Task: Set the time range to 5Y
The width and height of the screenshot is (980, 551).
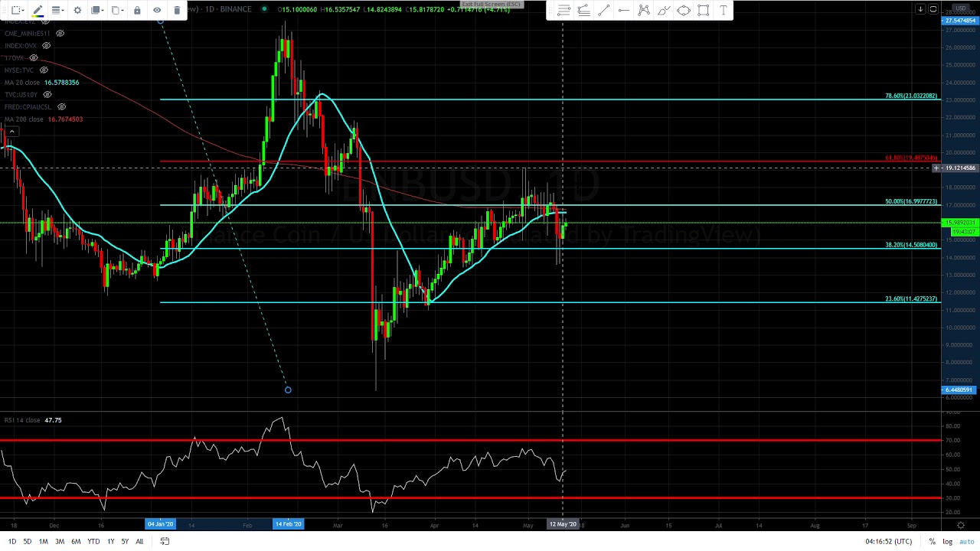Action: (125, 542)
